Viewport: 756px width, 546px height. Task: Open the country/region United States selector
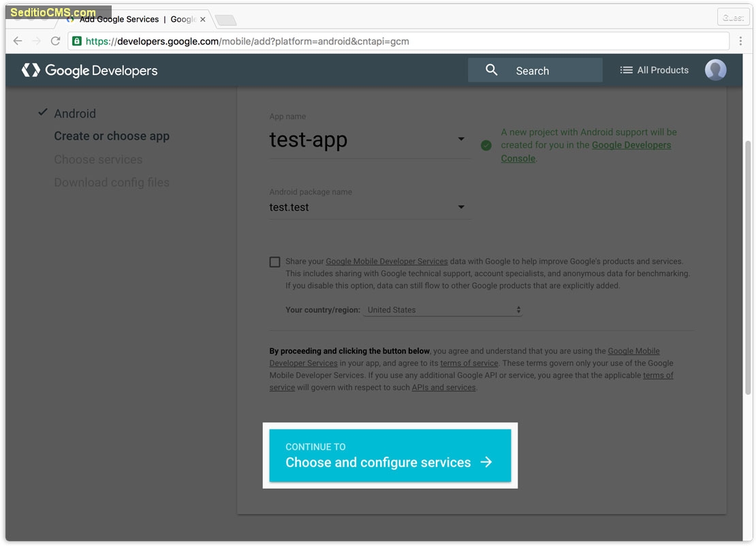[x=443, y=309]
